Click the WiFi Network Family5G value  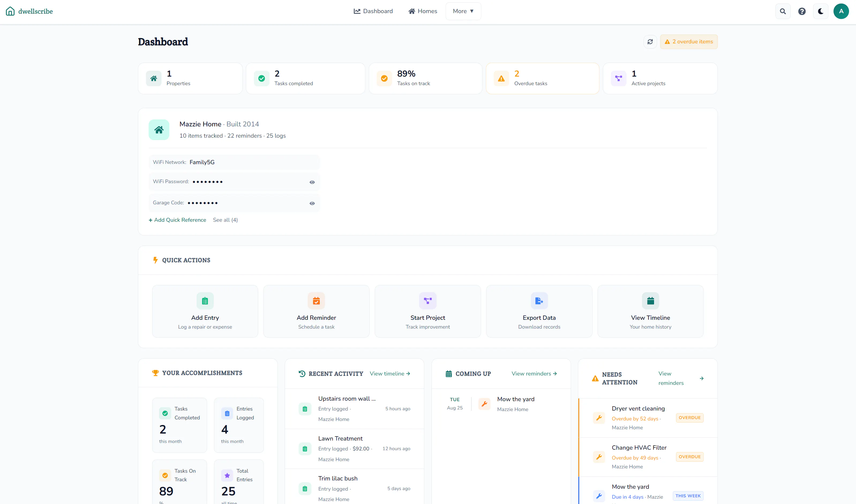click(202, 162)
